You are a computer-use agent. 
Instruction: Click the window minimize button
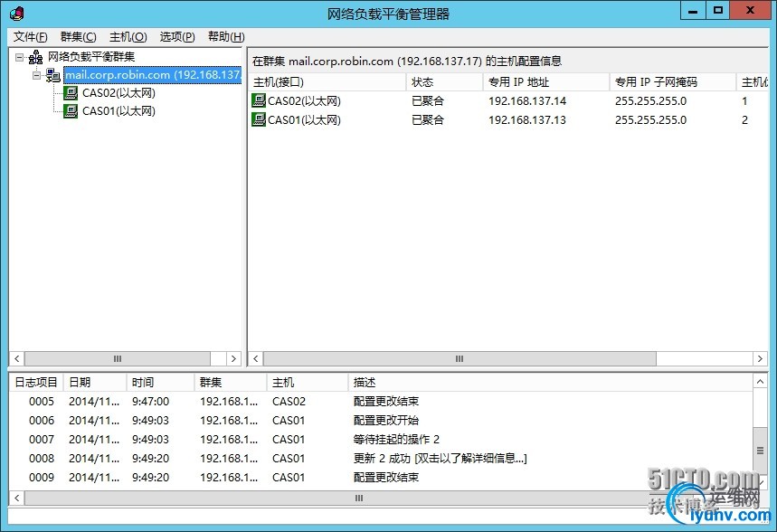point(693,11)
